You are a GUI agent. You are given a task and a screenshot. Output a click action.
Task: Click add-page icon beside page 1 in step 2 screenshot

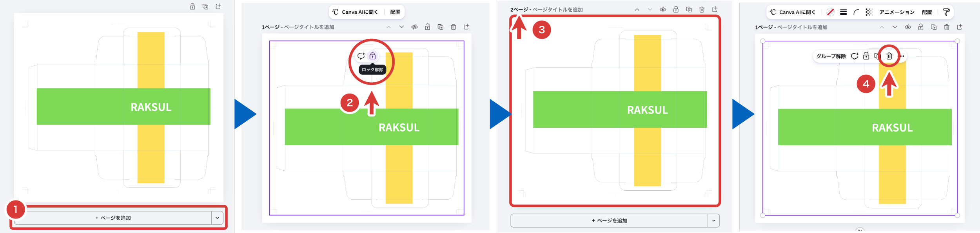tap(466, 27)
